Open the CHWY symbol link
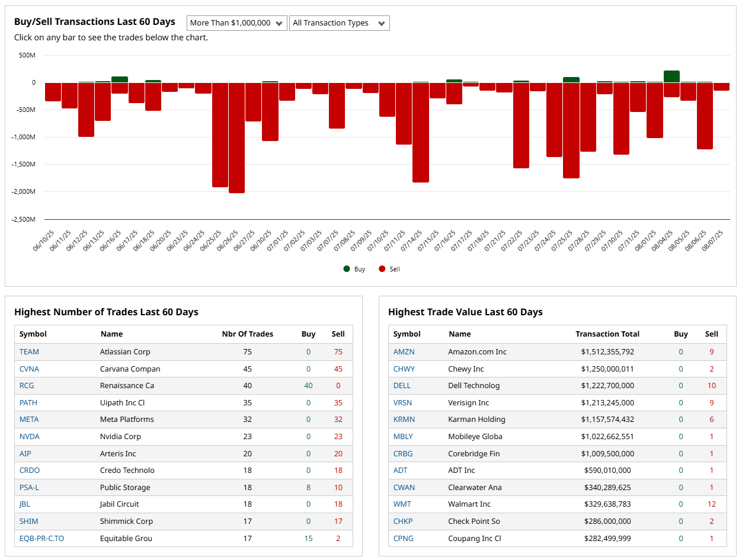Image resolution: width=739 pixels, height=560 pixels. click(404, 369)
